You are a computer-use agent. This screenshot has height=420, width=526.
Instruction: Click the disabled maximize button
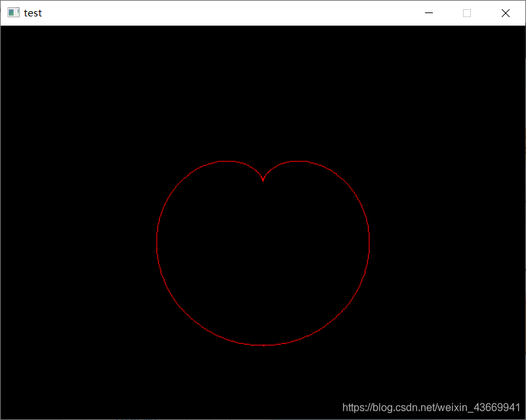point(467,13)
